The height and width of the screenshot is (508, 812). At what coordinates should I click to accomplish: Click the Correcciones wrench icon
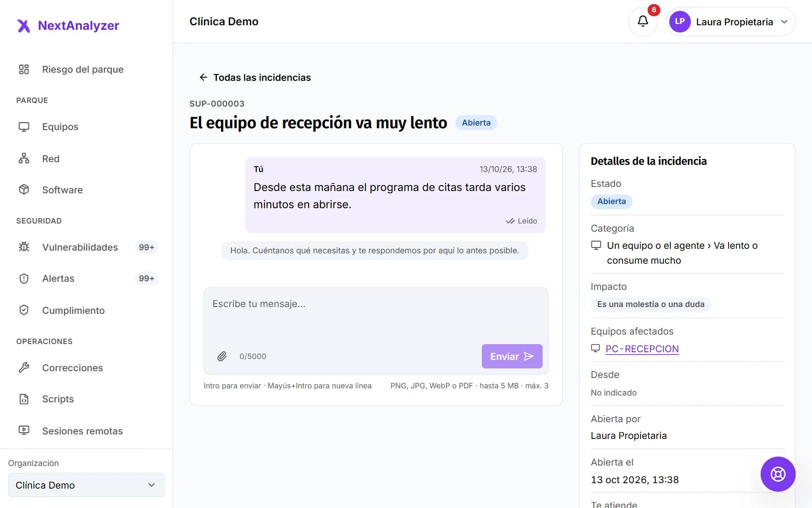click(24, 368)
